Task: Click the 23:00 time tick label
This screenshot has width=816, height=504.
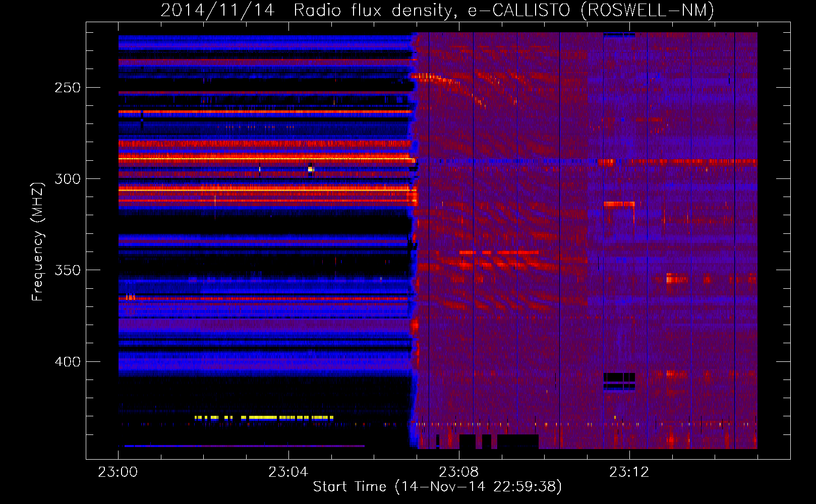Action: [x=118, y=472]
